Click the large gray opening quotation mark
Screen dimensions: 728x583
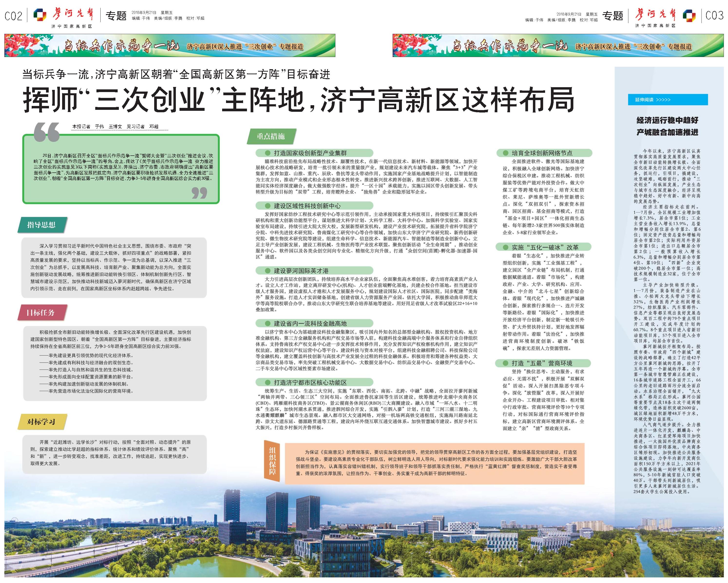pyautogui.click(x=47, y=132)
